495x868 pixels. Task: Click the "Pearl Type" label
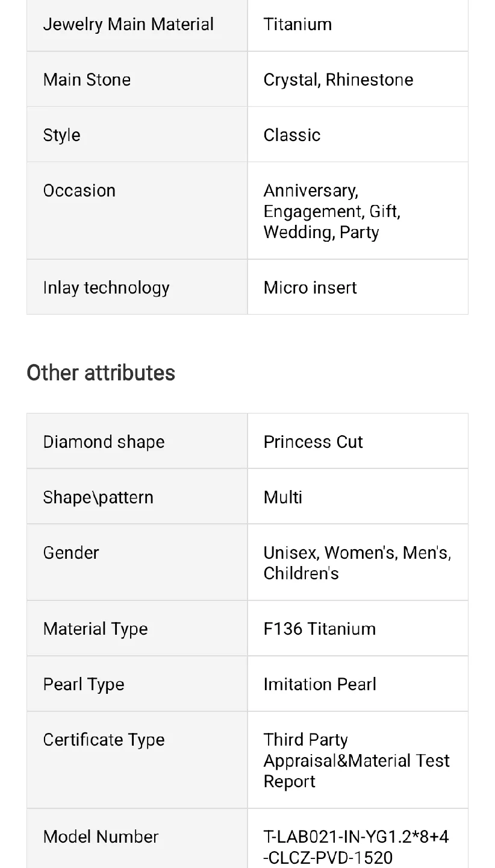(x=84, y=684)
